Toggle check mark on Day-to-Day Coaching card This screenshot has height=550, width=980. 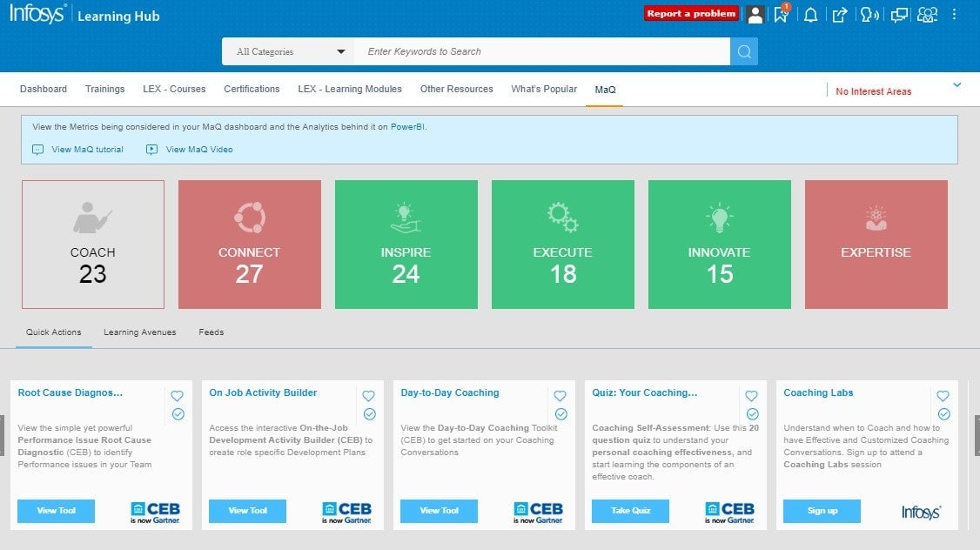[x=560, y=414]
